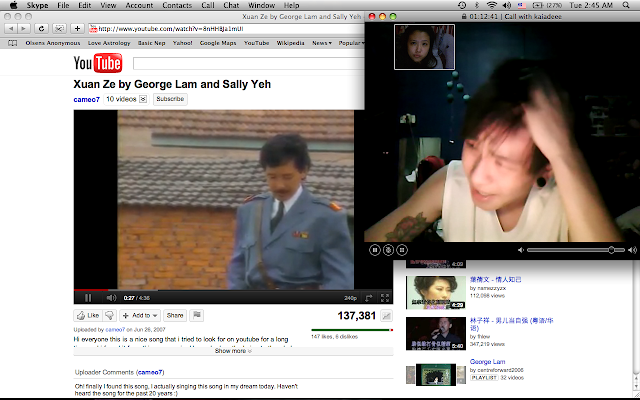Click the browser address bar

[226, 29]
